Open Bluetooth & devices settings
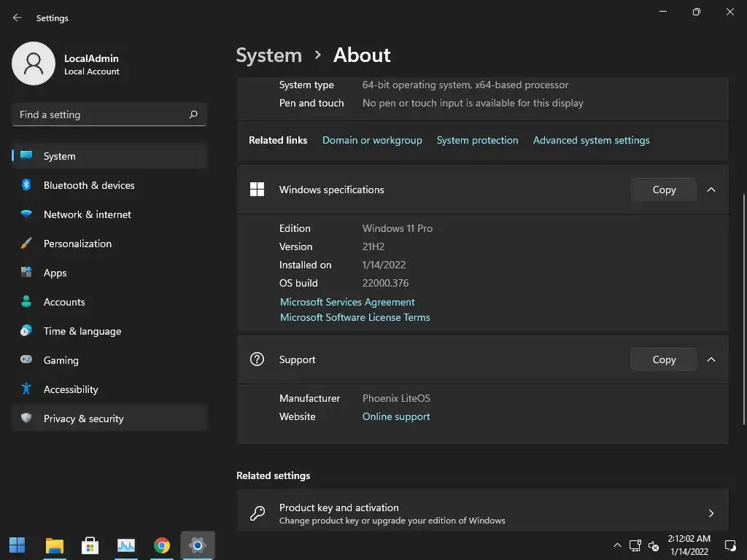Image resolution: width=747 pixels, height=560 pixels. pos(109,185)
